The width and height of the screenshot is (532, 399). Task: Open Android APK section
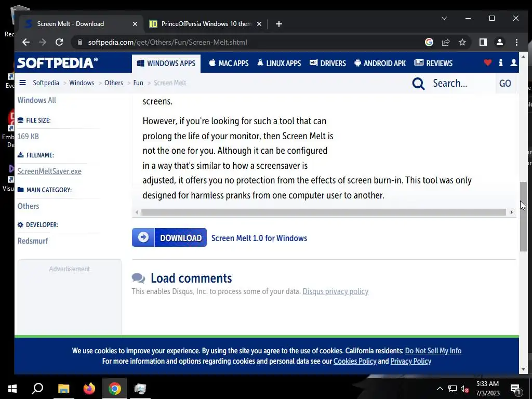pos(380,63)
